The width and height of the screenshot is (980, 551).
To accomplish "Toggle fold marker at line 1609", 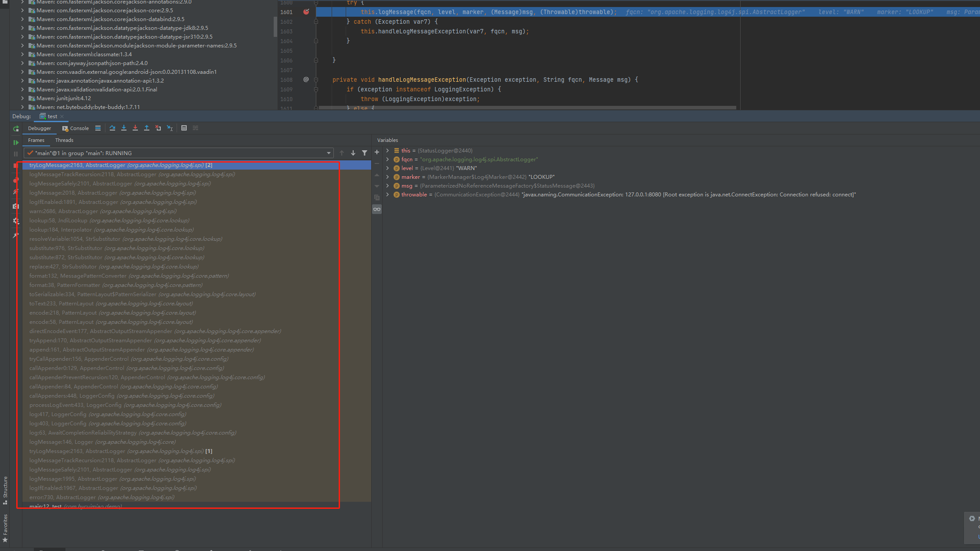I will 316,90.
